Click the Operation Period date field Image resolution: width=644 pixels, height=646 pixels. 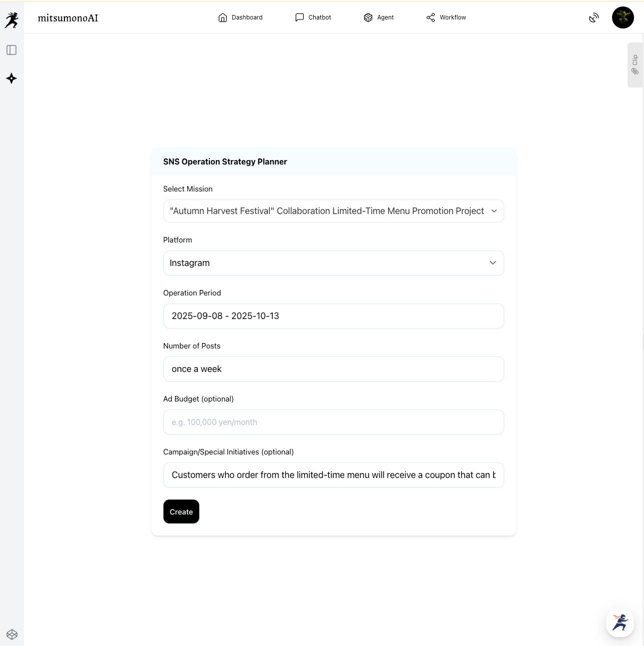coord(333,316)
